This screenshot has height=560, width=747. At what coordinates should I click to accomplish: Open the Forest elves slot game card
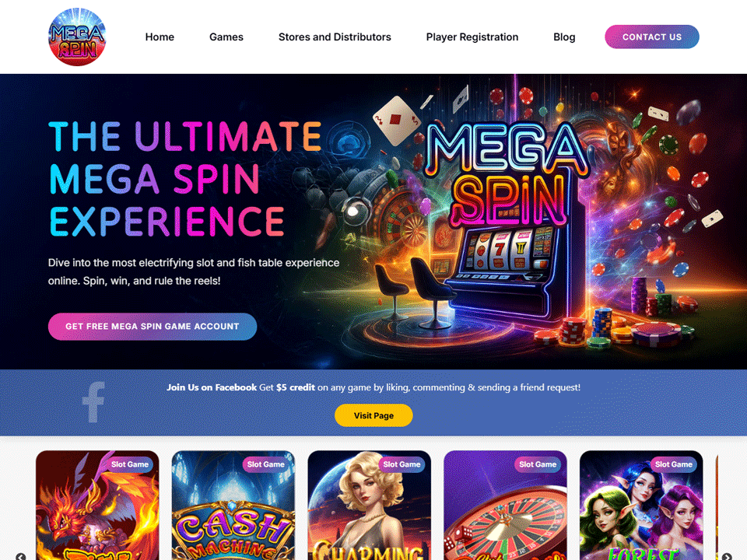pos(641,506)
